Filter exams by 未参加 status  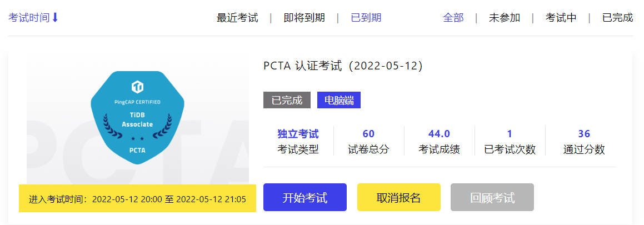tap(504, 18)
